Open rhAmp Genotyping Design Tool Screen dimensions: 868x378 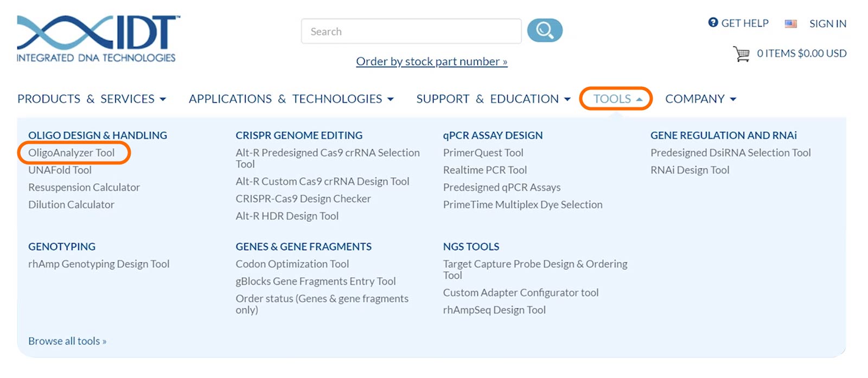99,264
